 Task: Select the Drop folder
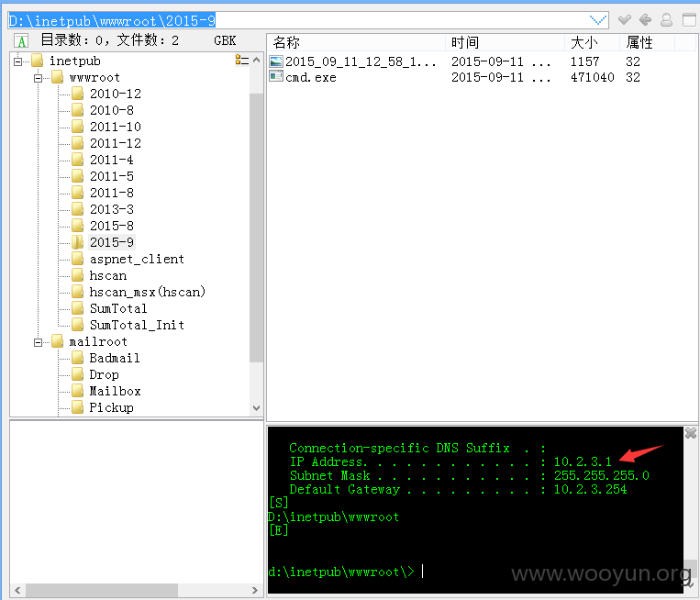point(104,374)
